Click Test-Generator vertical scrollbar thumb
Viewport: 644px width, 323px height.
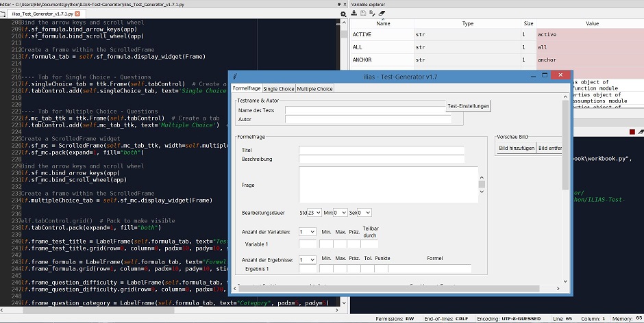pyautogui.click(x=565, y=144)
